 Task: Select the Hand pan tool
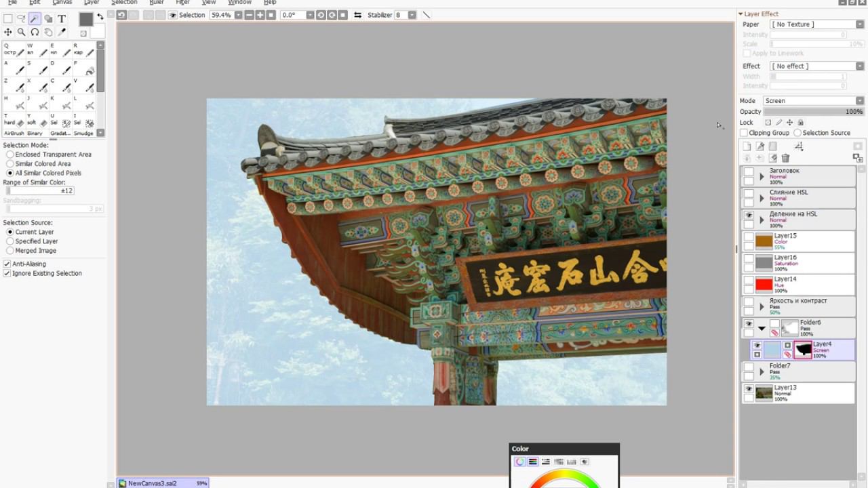(48, 32)
